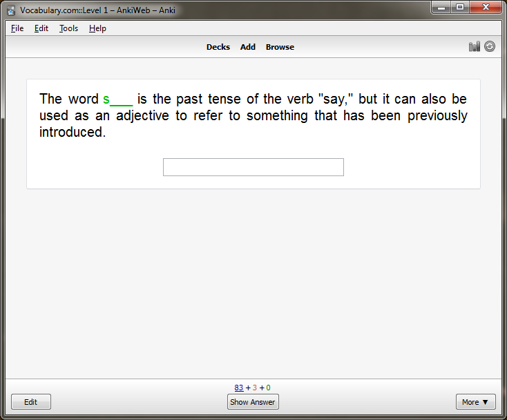Click the red 3 learning cards count
Screen dimensions: 507x420
pyautogui.click(x=255, y=388)
